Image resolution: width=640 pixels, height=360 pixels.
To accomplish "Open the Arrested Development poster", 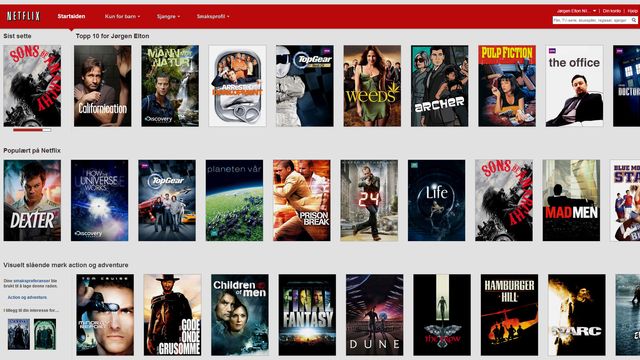I will point(238,86).
